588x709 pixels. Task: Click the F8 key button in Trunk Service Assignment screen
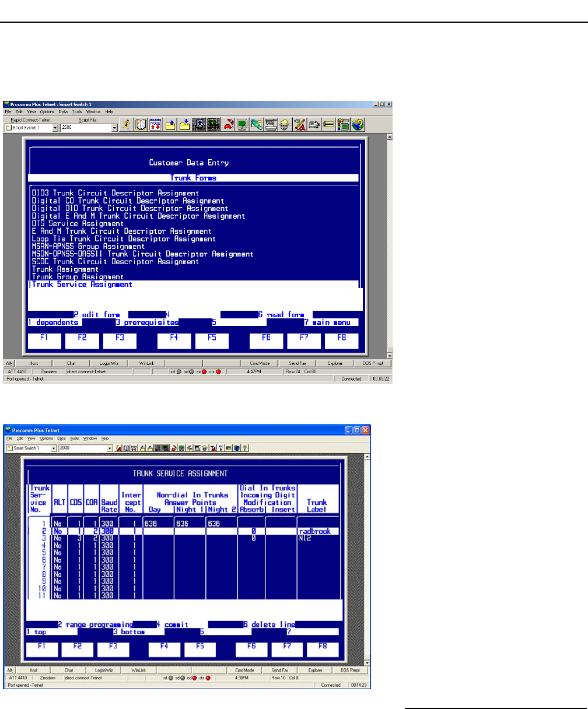[323, 651]
